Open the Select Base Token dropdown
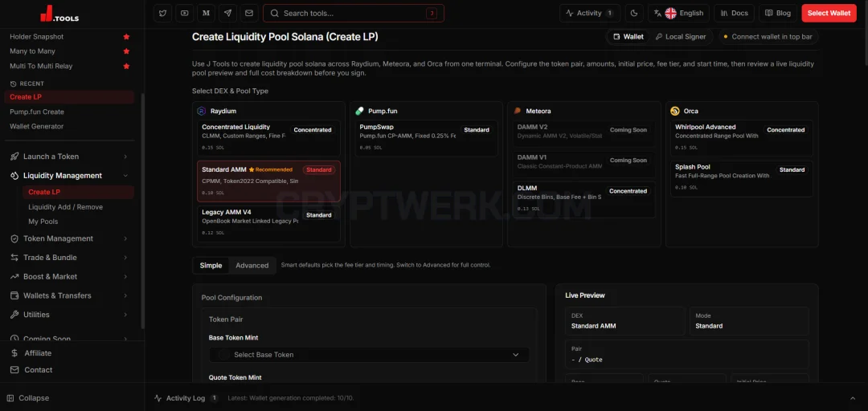868x411 pixels. pyautogui.click(x=369, y=355)
